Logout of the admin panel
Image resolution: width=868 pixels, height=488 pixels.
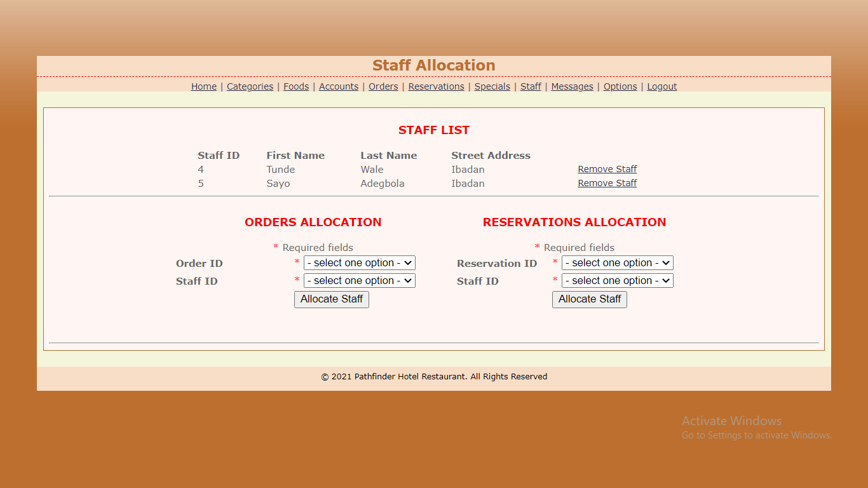(x=661, y=86)
